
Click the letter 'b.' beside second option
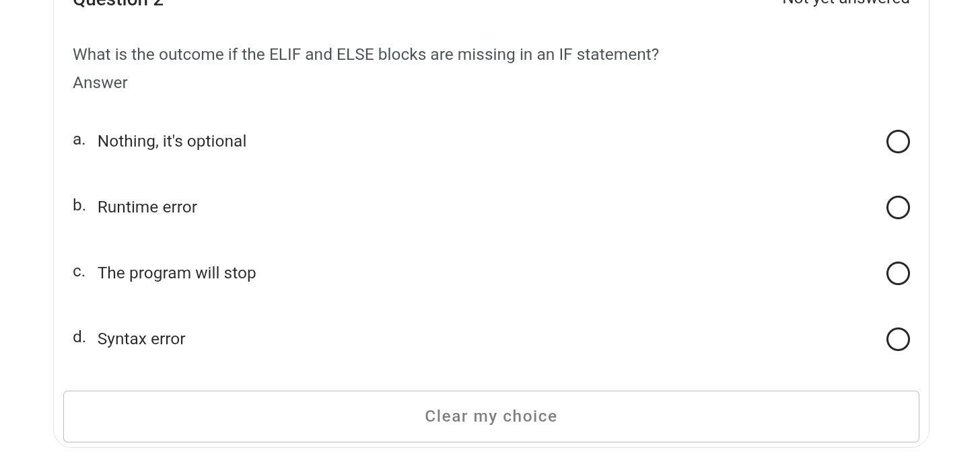click(79, 205)
